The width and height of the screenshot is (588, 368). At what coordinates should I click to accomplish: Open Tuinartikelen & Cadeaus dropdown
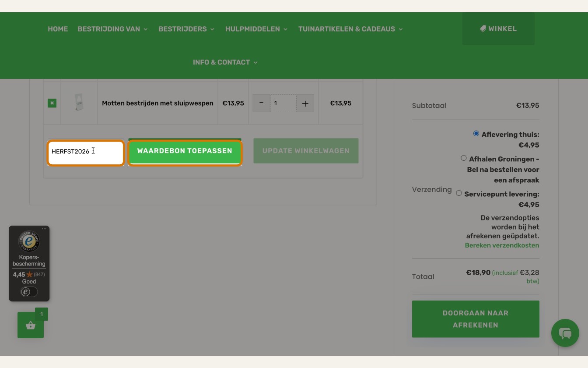(350, 29)
